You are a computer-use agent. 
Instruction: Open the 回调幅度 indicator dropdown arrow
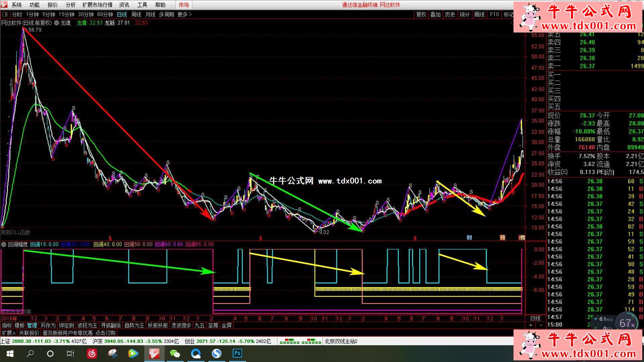point(4,244)
